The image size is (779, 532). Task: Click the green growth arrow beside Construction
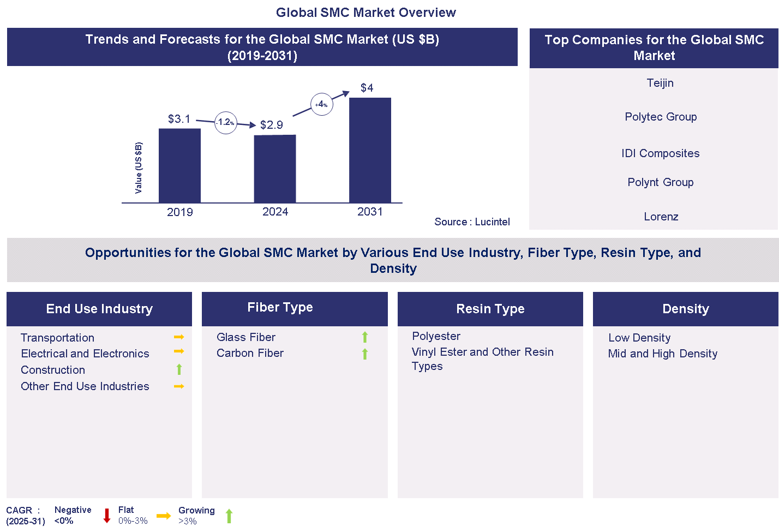[179, 369]
